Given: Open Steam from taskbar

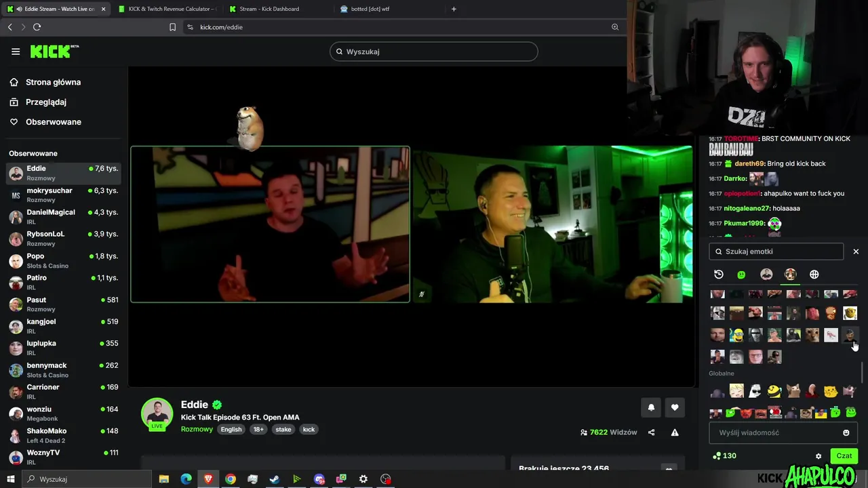Looking at the screenshot, I should point(275,479).
